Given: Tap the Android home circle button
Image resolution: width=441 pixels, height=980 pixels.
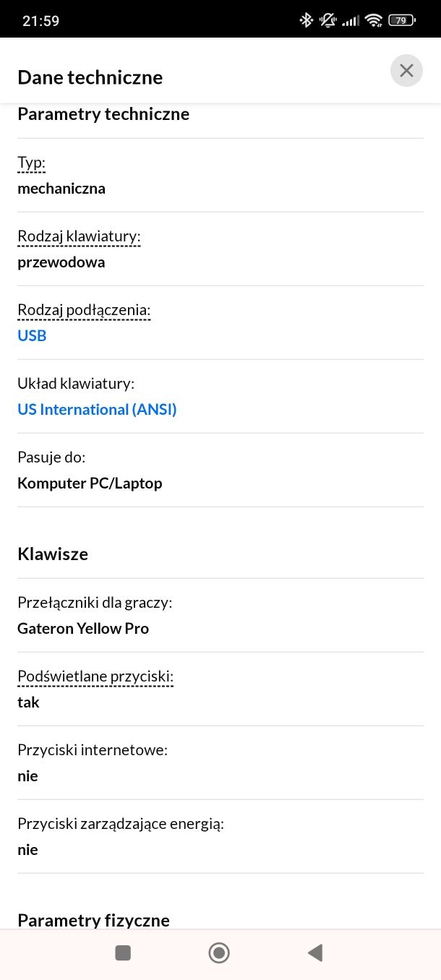Looking at the screenshot, I should pos(219,953).
